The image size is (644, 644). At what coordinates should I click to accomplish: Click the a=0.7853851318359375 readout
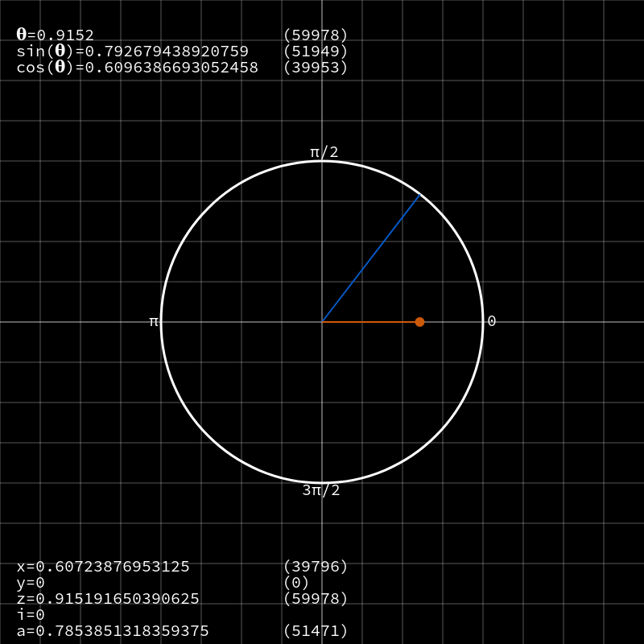coord(113,630)
